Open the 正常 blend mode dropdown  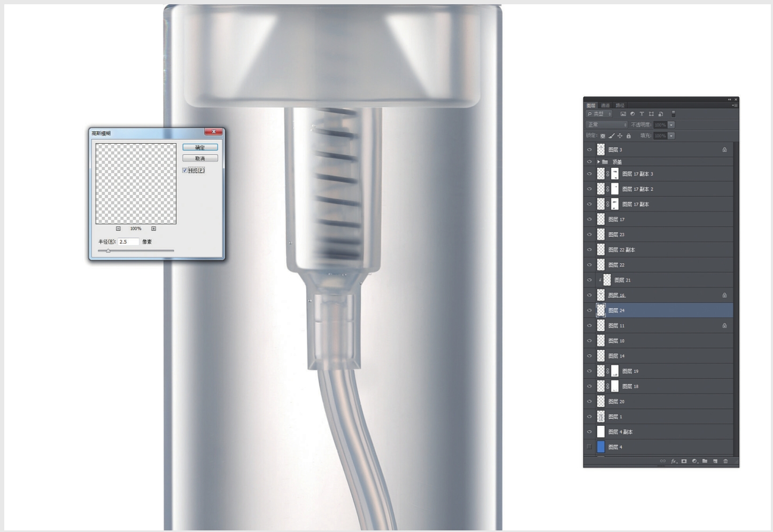click(607, 125)
